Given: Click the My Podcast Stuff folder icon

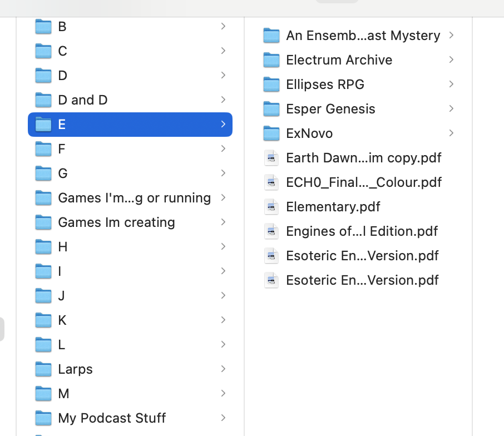Looking at the screenshot, I should [x=43, y=418].
